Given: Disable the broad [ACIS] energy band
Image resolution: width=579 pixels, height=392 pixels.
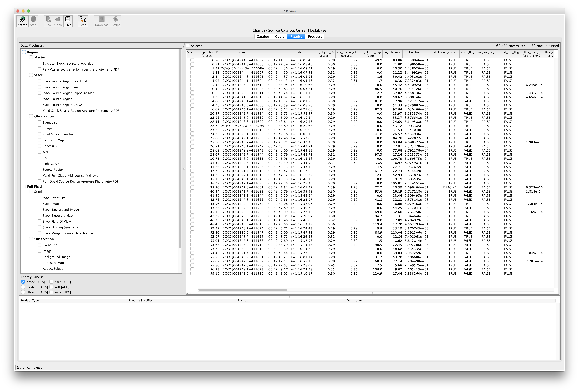Looking at the screenshot, I should tap(23, 282).
